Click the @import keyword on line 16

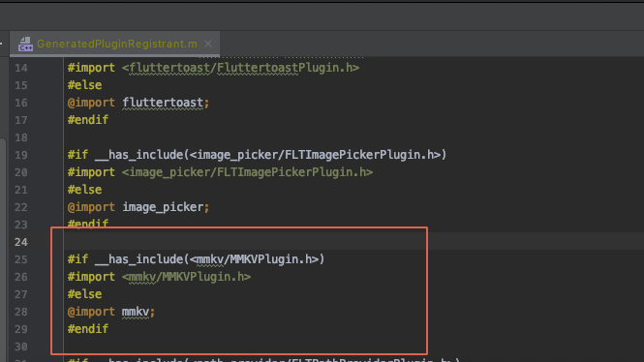[x=91, y=103]
